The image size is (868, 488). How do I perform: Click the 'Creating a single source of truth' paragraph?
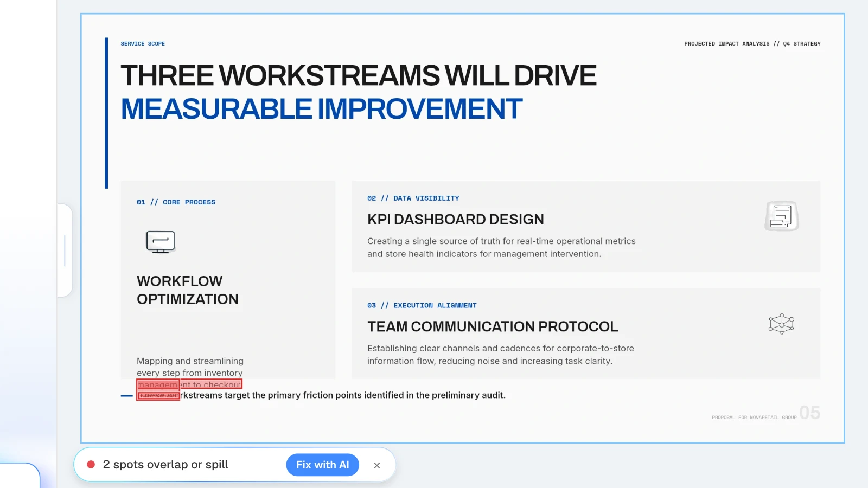click(501, 247)
